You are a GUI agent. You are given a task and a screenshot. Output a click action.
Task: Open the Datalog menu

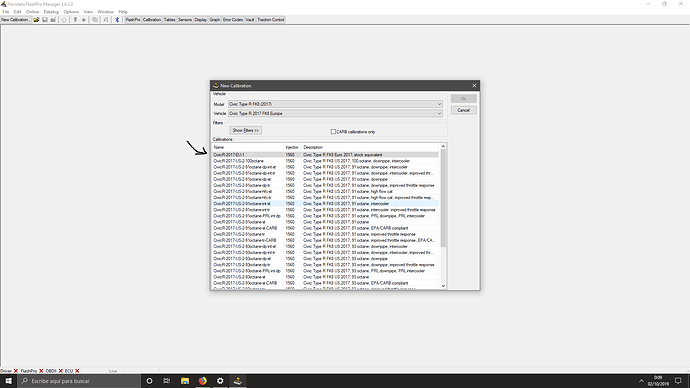[x=51, y=12]
